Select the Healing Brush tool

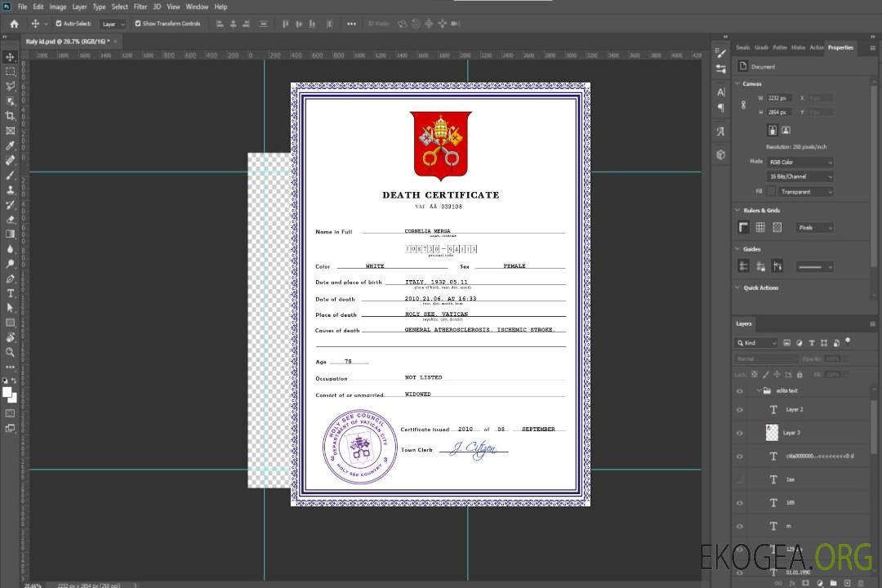[x=10, y=160]
